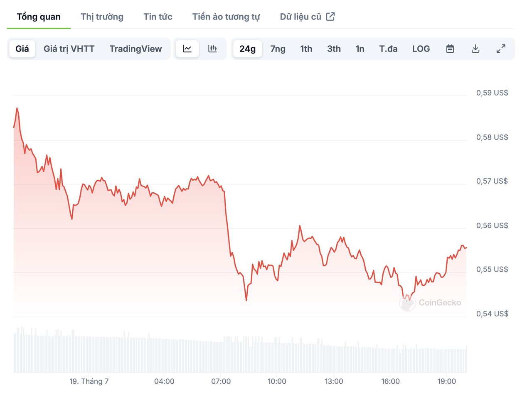The width and height of the screenshot is (532, 395).
Task: Select the 1n time range
Action: click(360, 49)
